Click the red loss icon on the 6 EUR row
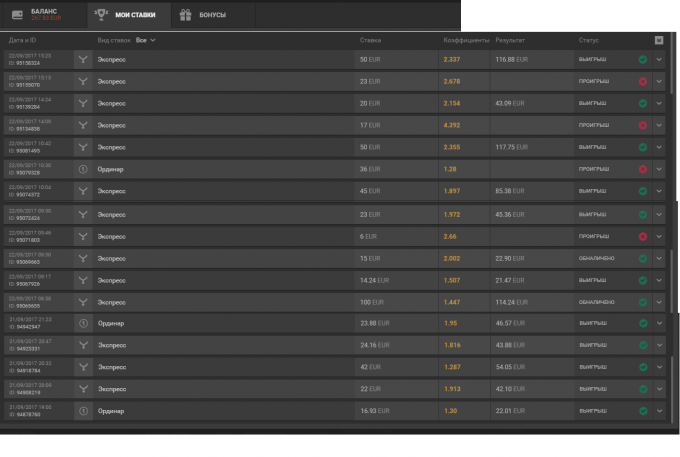Image resolution: width=680 pixels, height=457 pixels. (x=643, y=237)
